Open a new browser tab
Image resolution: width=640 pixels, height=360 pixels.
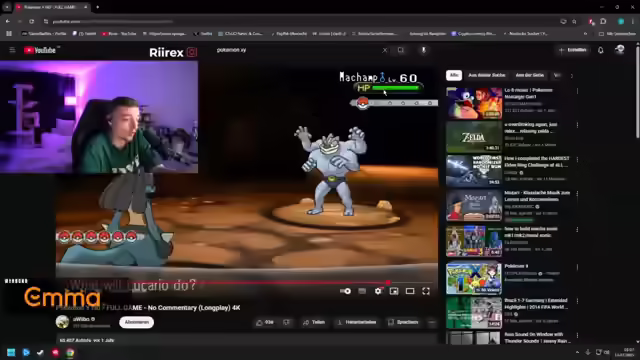tap(98, 7)
